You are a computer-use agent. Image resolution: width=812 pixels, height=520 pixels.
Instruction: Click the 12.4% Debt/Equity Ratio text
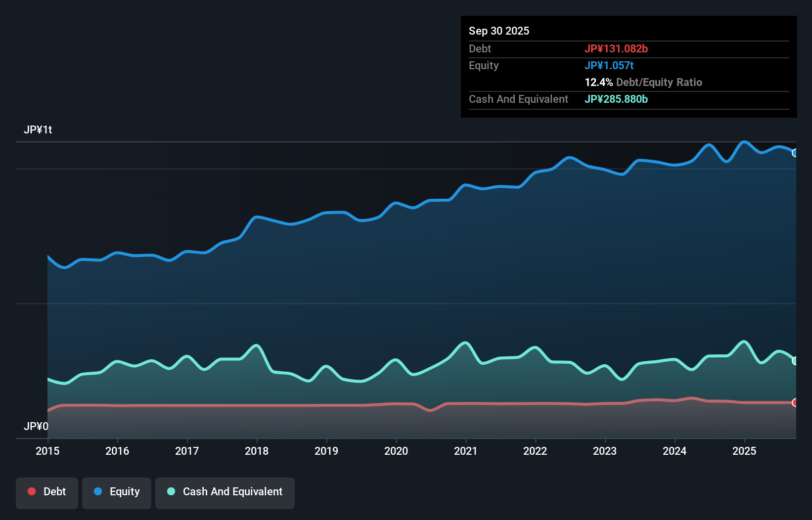(643, 83)
